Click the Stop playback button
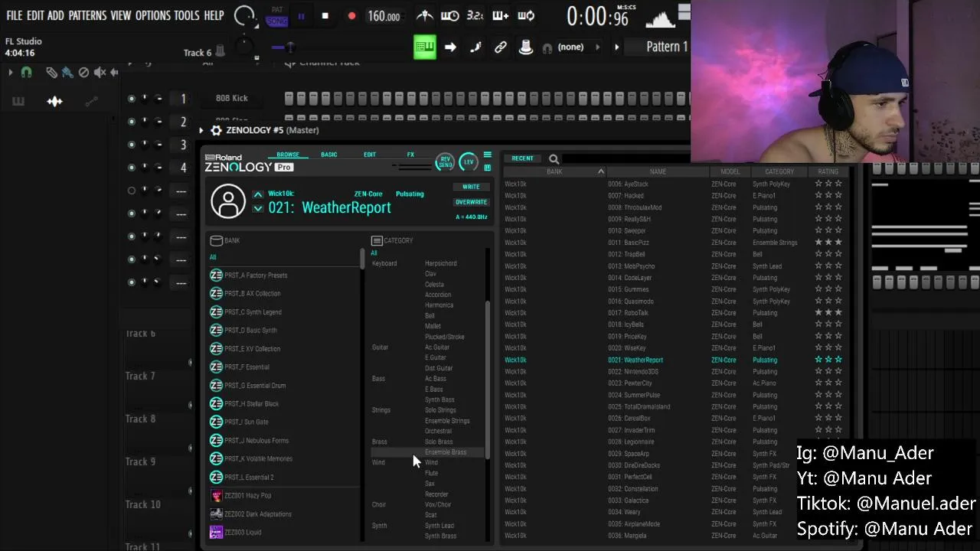Image resolution: width=980 pixels, height=551 pixels. (325, 16)
